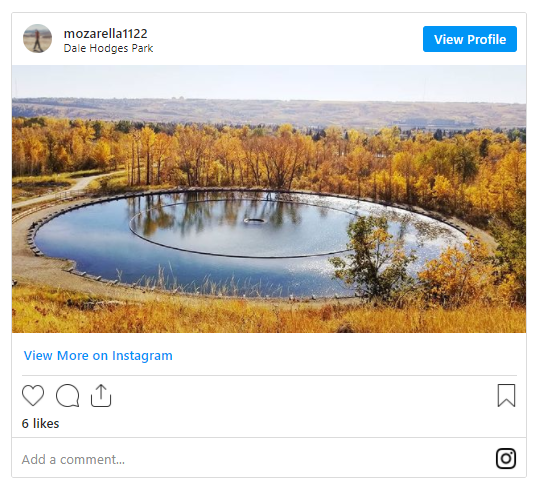Open comments via the speech bubble icon
Viewport: 538px width, 492px height.
click(x=68, y=395)
